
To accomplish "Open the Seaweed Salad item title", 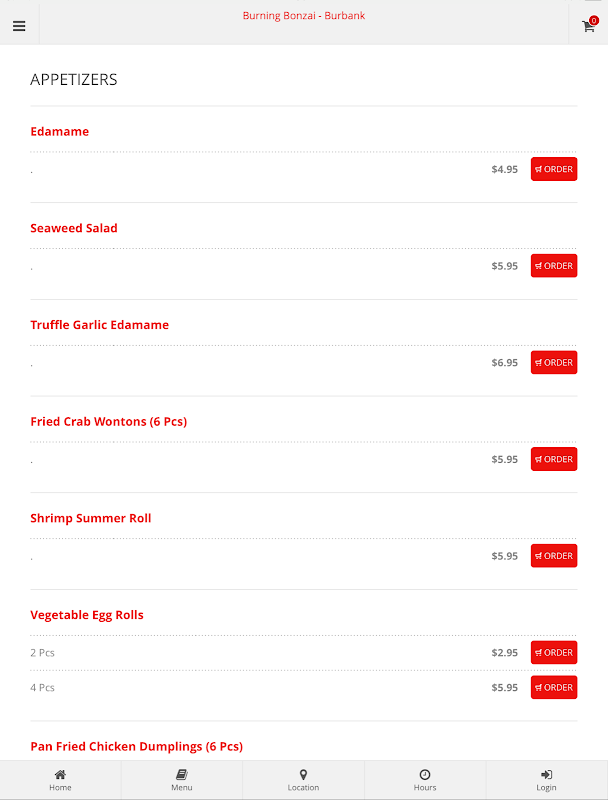I will click(74, 228).
